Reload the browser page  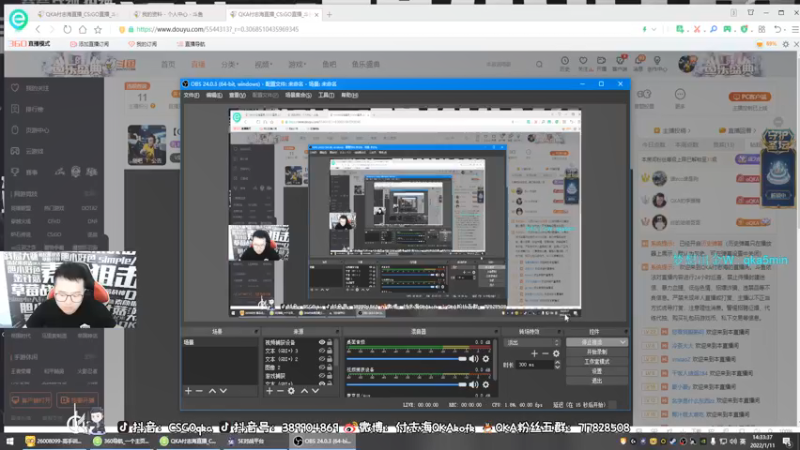tap(67, 29)
